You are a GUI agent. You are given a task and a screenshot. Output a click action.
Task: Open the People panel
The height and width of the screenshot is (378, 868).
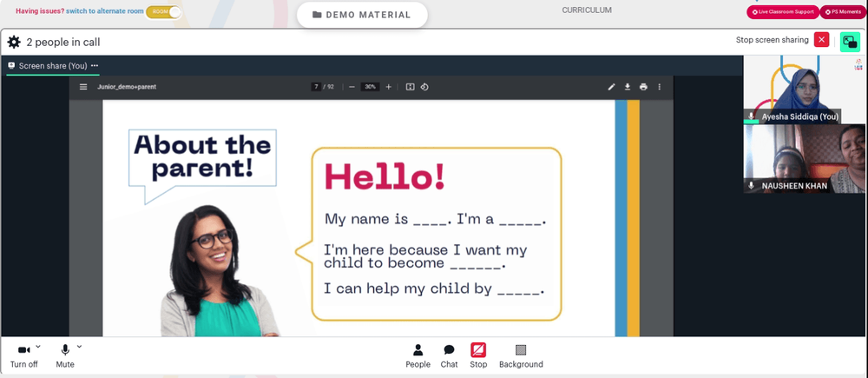pyautogui.click(x=418, y=355)
